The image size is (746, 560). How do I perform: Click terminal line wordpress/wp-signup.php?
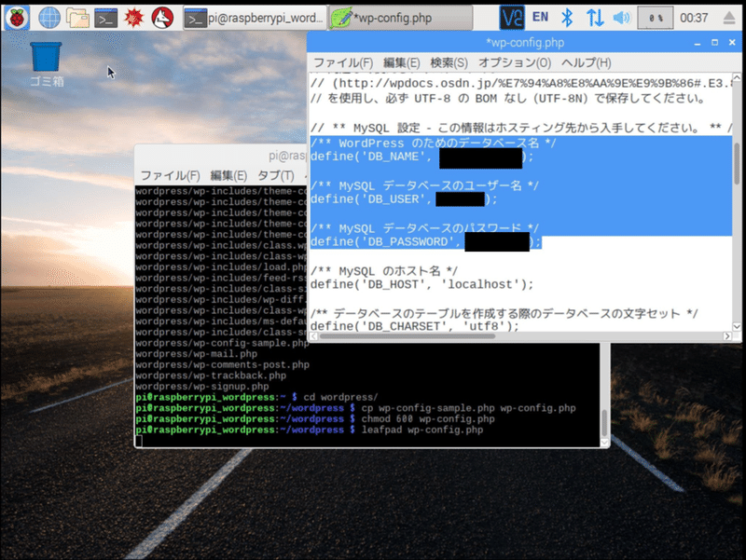(202, 387)
